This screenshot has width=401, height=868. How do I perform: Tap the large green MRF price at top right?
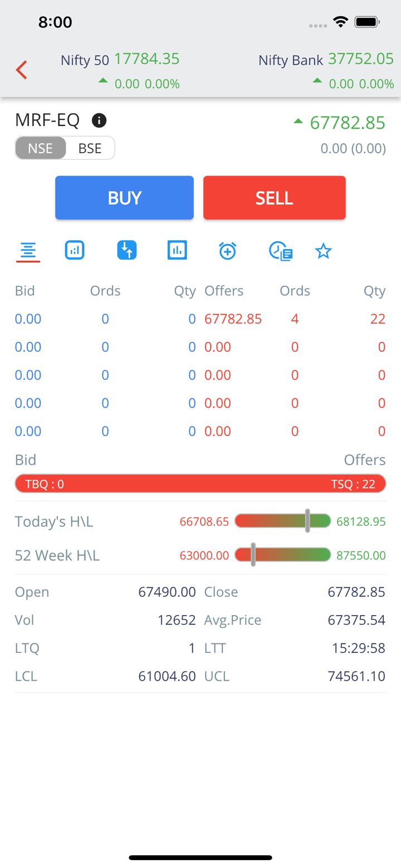(348, 123)
